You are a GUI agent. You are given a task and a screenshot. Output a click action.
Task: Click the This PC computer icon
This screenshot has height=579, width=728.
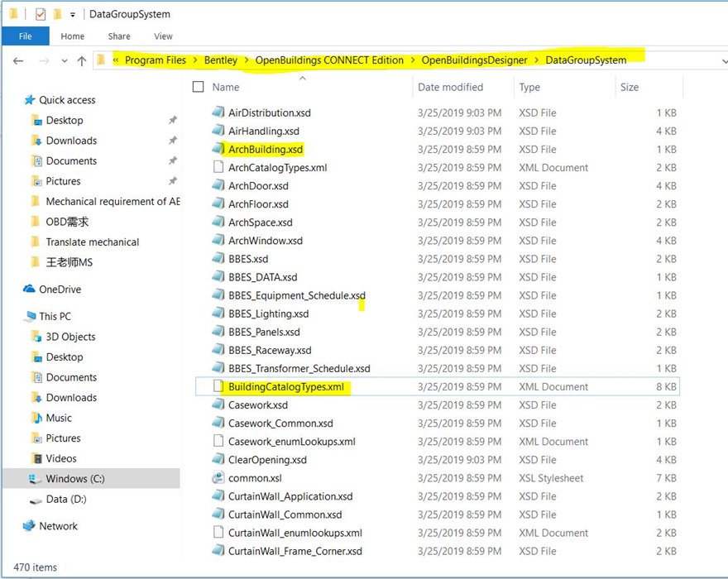31,316
